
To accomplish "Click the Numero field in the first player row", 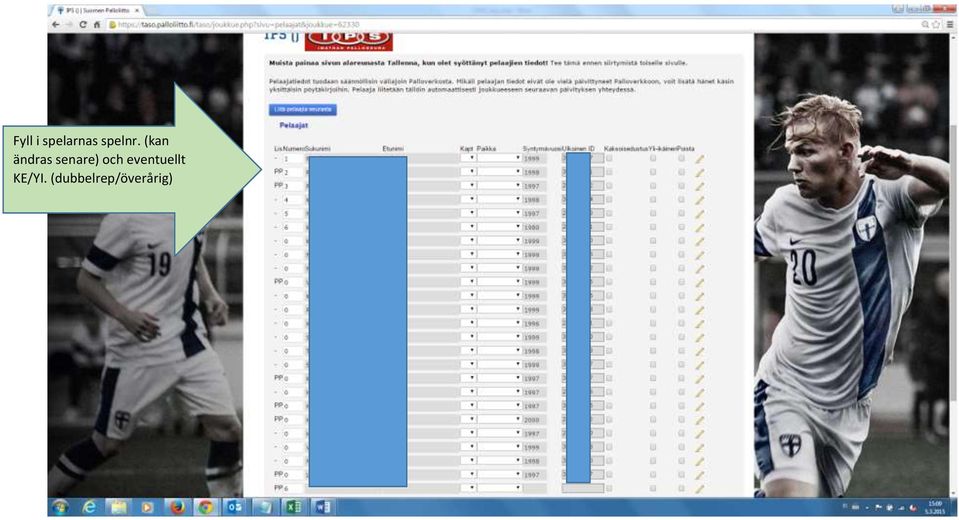I will point(294,158).
